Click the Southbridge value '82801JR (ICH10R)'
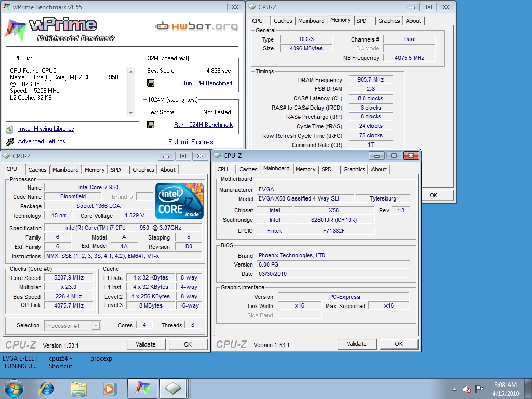Screen dimensions: 532x399 pos(334,220)
